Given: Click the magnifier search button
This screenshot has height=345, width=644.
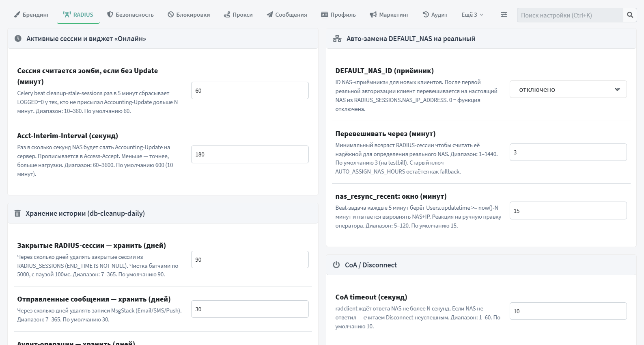Looking at the screenshot, I should click(x=630, y=15).
